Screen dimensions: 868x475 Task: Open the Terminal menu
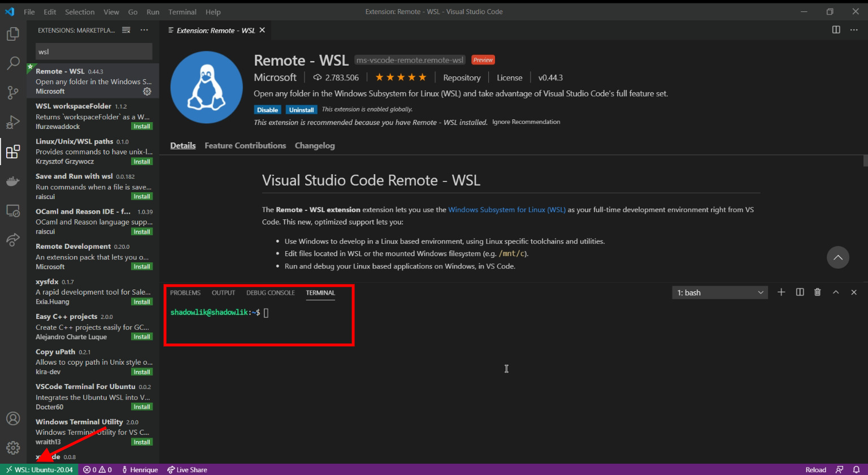(183, 11)
